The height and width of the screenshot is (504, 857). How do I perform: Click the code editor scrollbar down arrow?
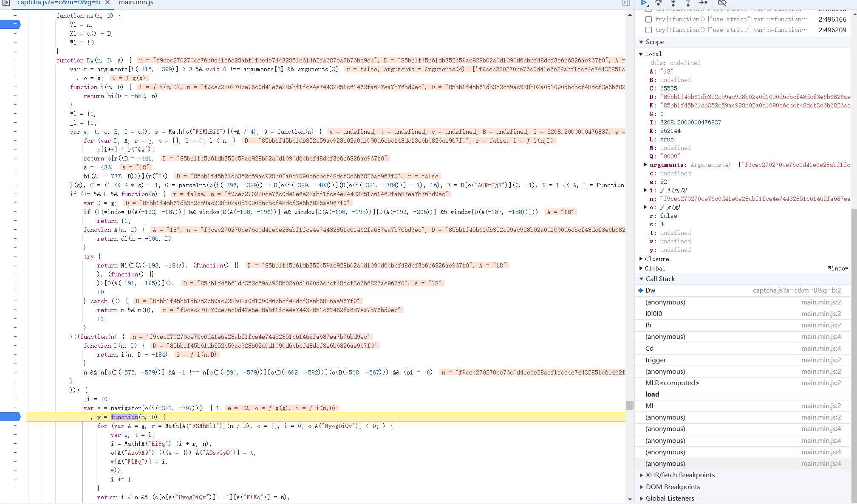tap(630, 499)
